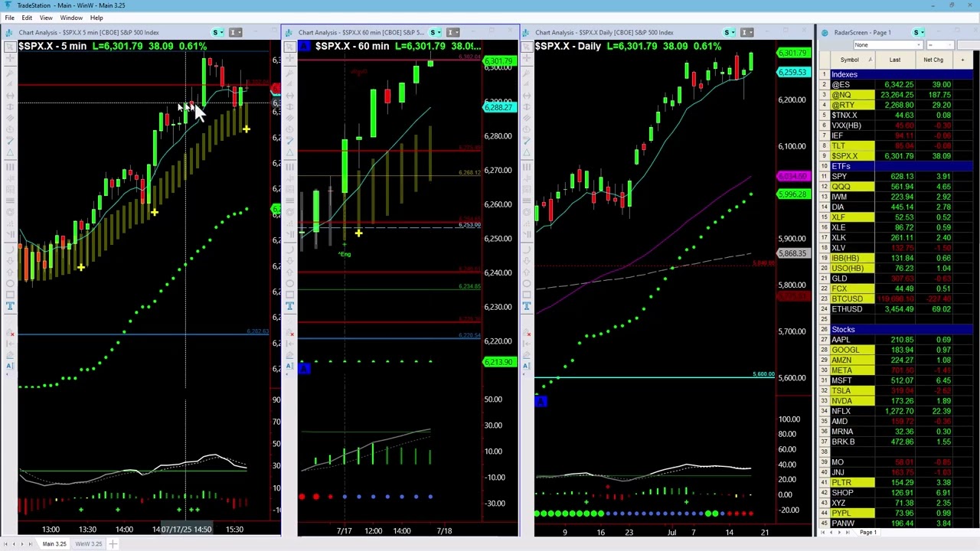Switch to the WinW 3.25 workspace tab

point(88,544)
